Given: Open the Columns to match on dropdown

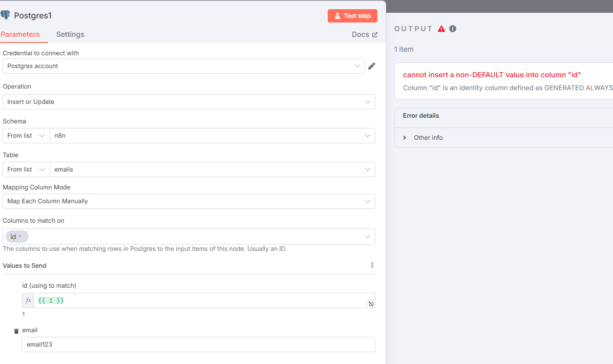Looking at the screenshot, I should click(189, 237).
